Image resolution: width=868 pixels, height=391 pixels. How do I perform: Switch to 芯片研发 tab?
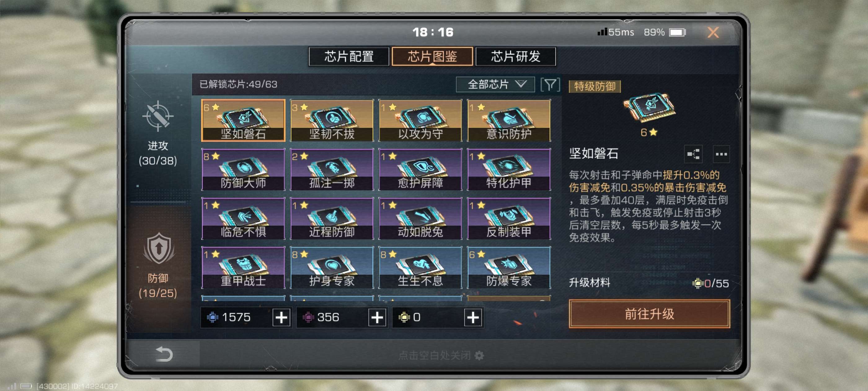pos(516,56)
